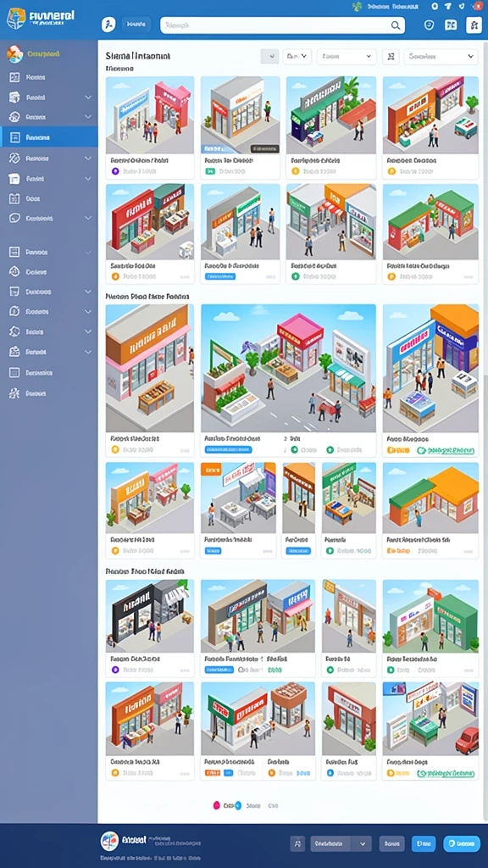Image resolution: width=488 pixels, height=868 pixels.
Task: Click the white square icon at header's far right
Action: (x=474, y=25)
